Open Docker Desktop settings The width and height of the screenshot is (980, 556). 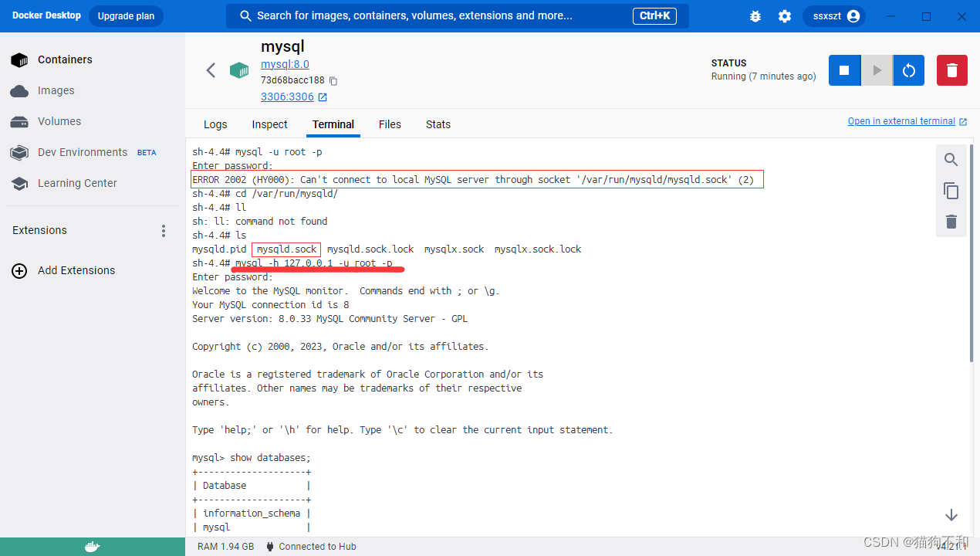[x=785, y=15]
